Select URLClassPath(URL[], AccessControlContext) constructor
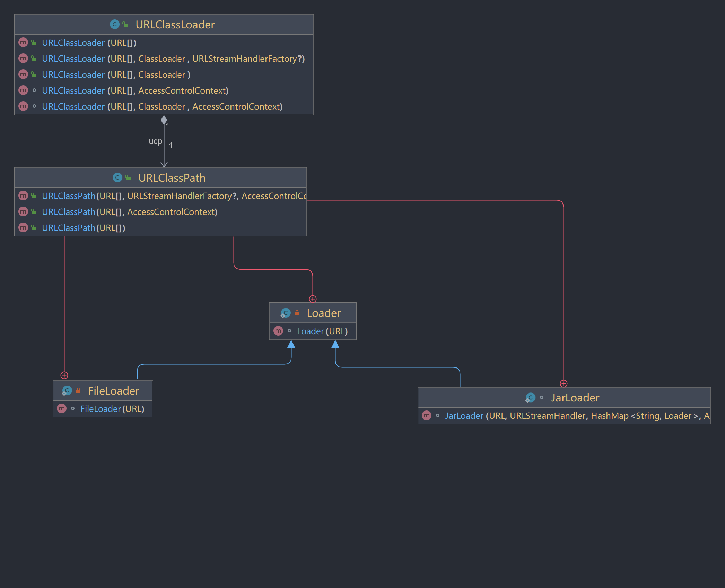The image size is (725, 588). (130, 212)
